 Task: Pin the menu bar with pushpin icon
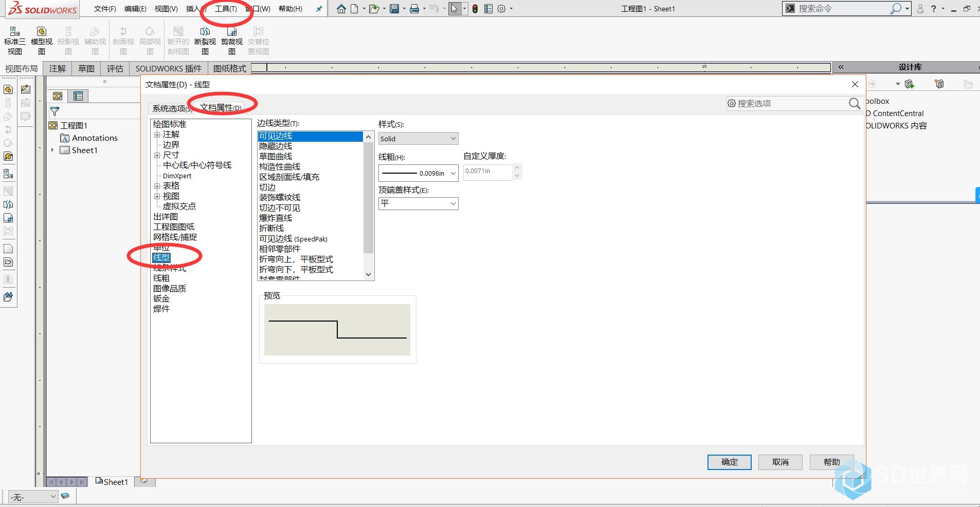pyautogui.click(x=319, y=9)
